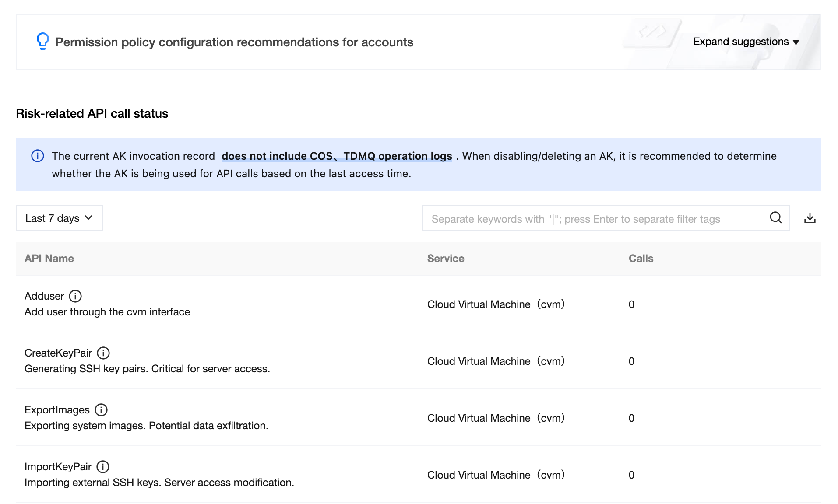Select the ExportImages API name
The height and width of the screenshot is (504, 838).
pos(57,410)
